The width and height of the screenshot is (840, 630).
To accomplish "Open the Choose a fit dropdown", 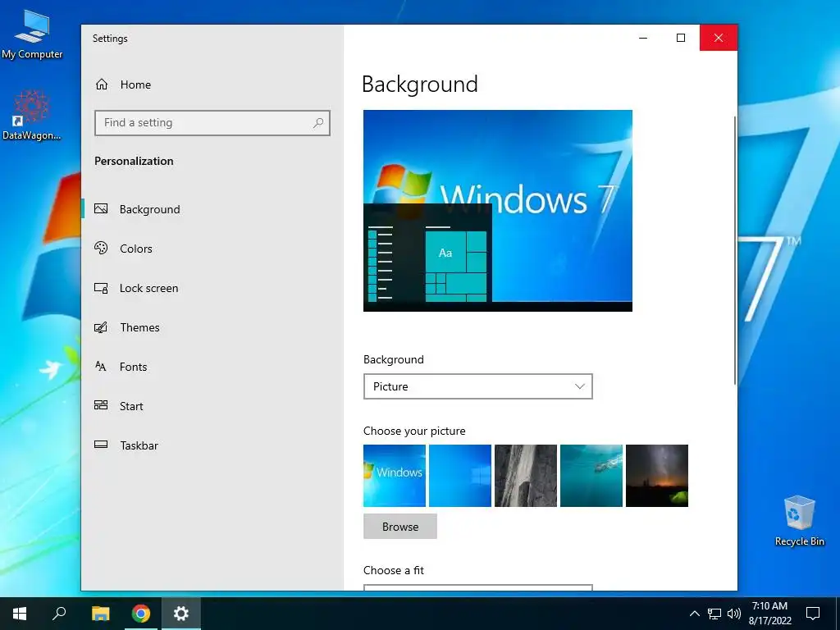I will click(x=478, y=587).
